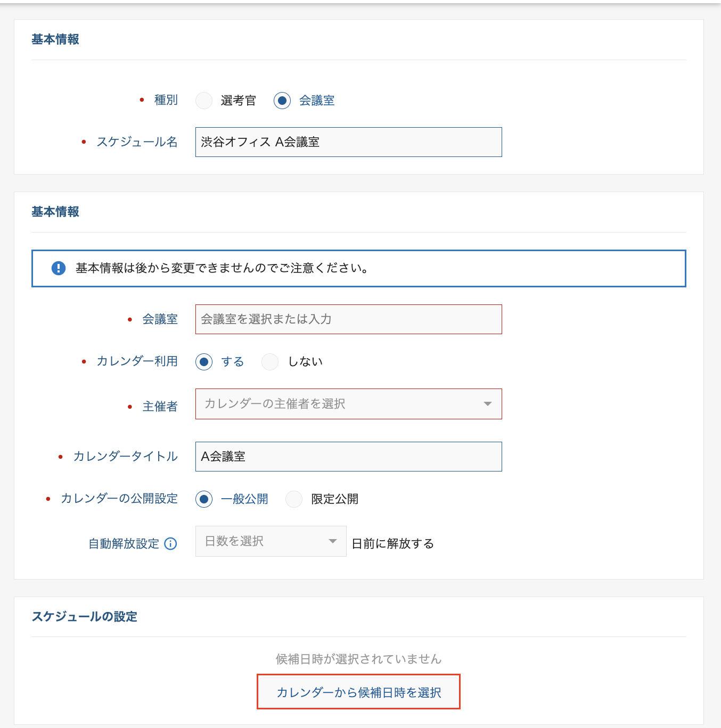Focus the スケジュール名 text field
Screen dimensions: 721x728
(x=348, y=142)
